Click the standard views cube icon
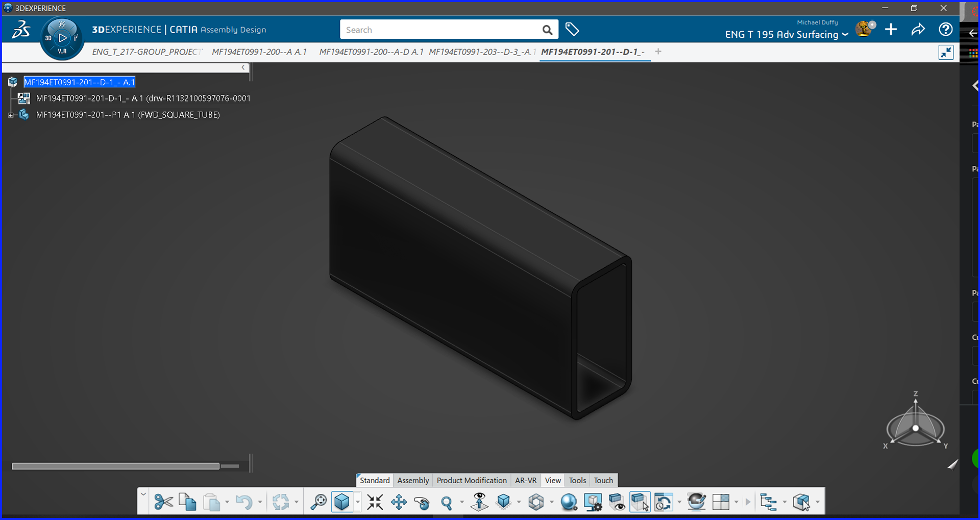This screenshot has height=520, width=980. tap(504, 502)
